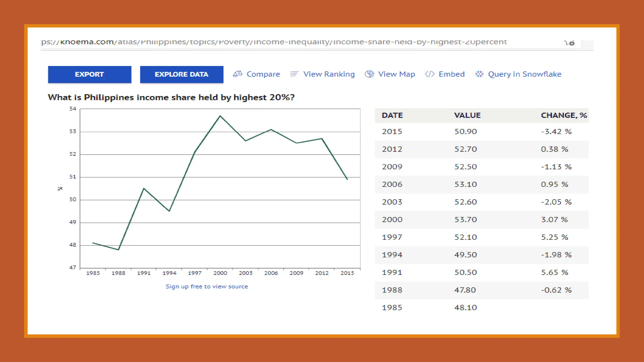Click the browser URL address field
Screen dimensions: 644x362
274,42
